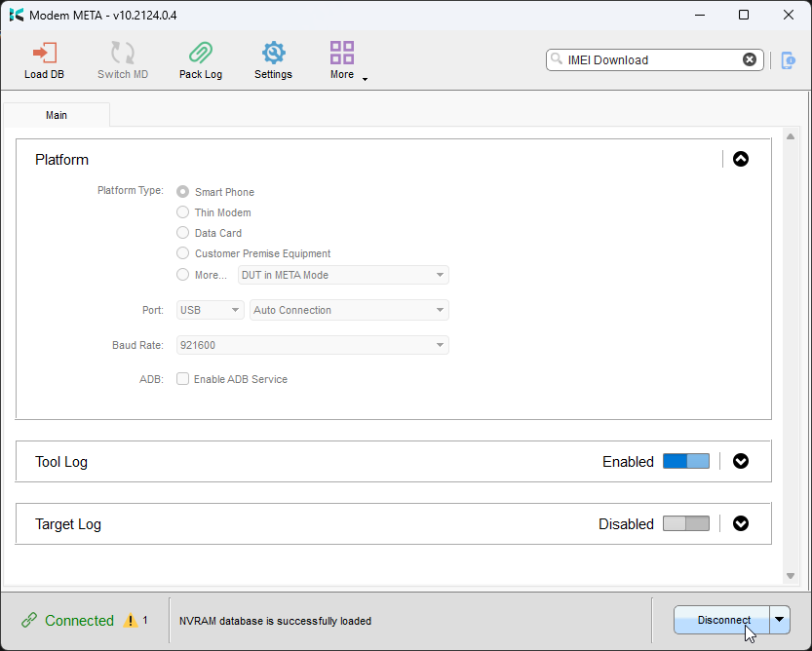Expand the Tool Log section
Viewport: 812px width, 651px height.
740,462
